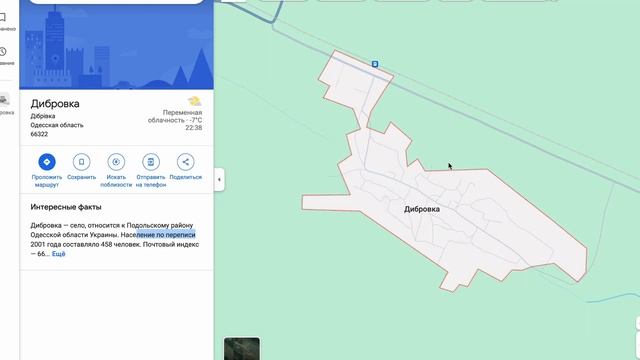Click the Искать поблизости nearby icon
Image resolution: width=640 pixels, height=360 pixels.
click(x=116, y=162)
